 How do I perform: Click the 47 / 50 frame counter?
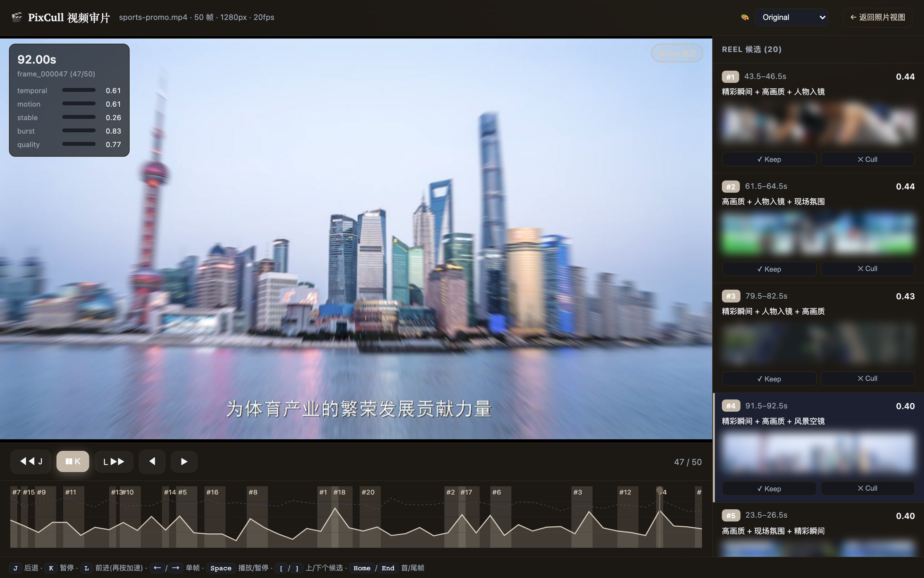click(688, 462)
